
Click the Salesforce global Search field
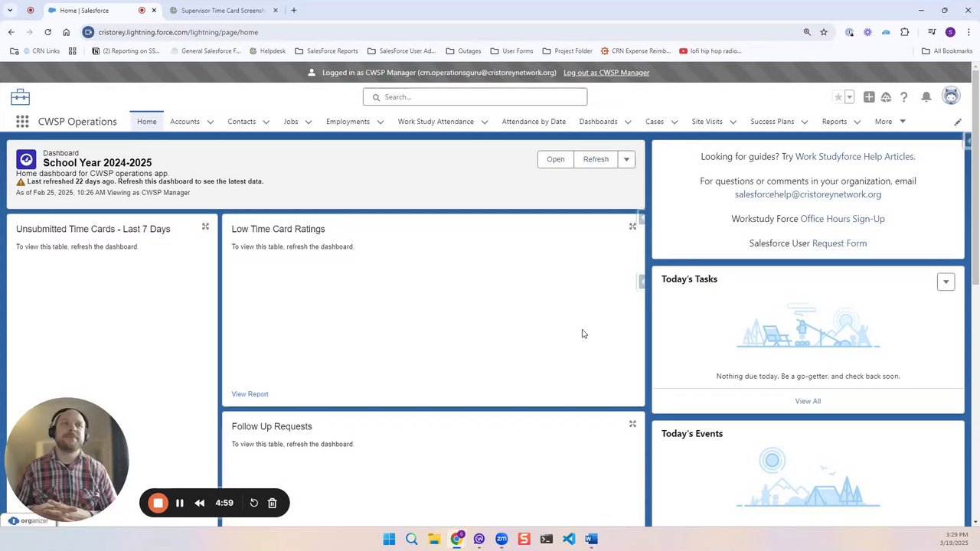(x=475, y=97)
